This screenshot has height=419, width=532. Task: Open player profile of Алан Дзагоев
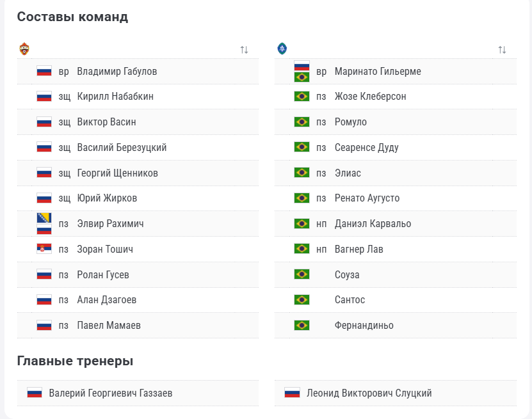[106, 299]
